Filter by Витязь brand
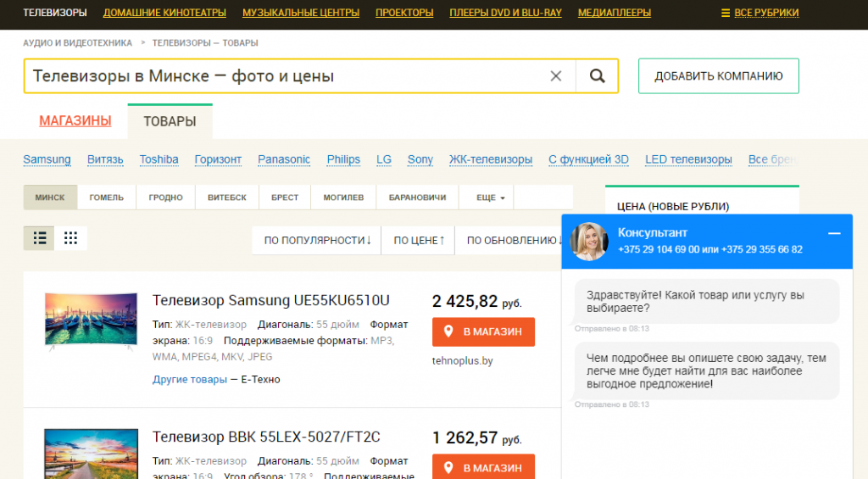868x479 pixels. [105, 159]
